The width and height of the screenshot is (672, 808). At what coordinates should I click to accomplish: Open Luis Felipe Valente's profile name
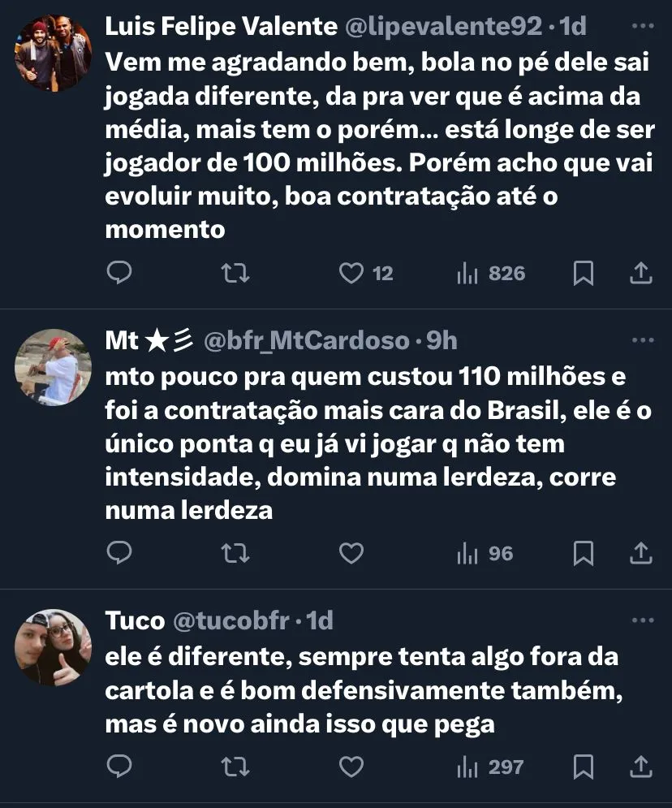point(221,27)
